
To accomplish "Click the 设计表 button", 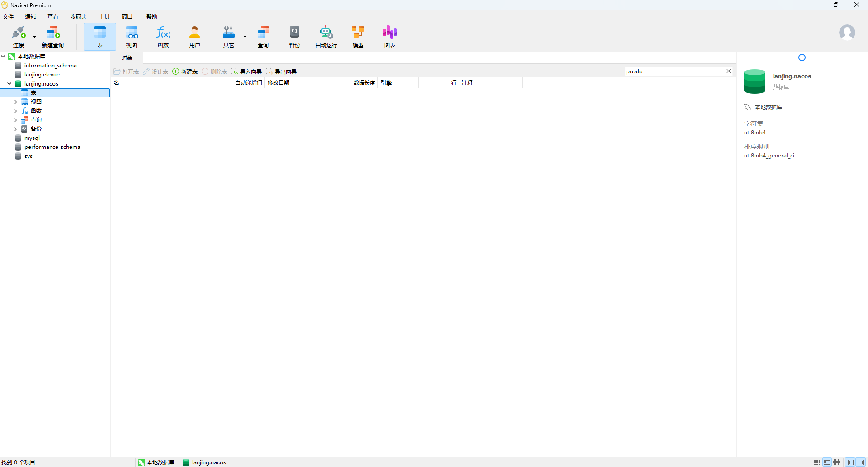I will [x=156, y=71].
